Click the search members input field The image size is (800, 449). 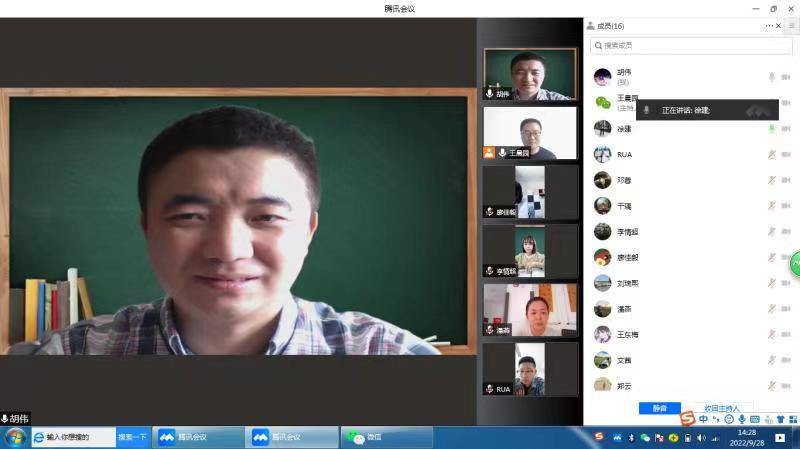pyautogui.click(x=691, y=45)
